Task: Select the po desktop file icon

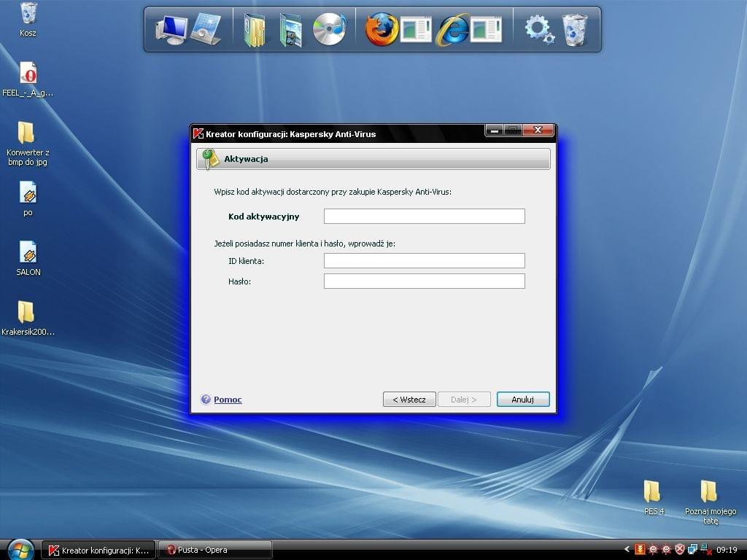Action: point(28,199)
